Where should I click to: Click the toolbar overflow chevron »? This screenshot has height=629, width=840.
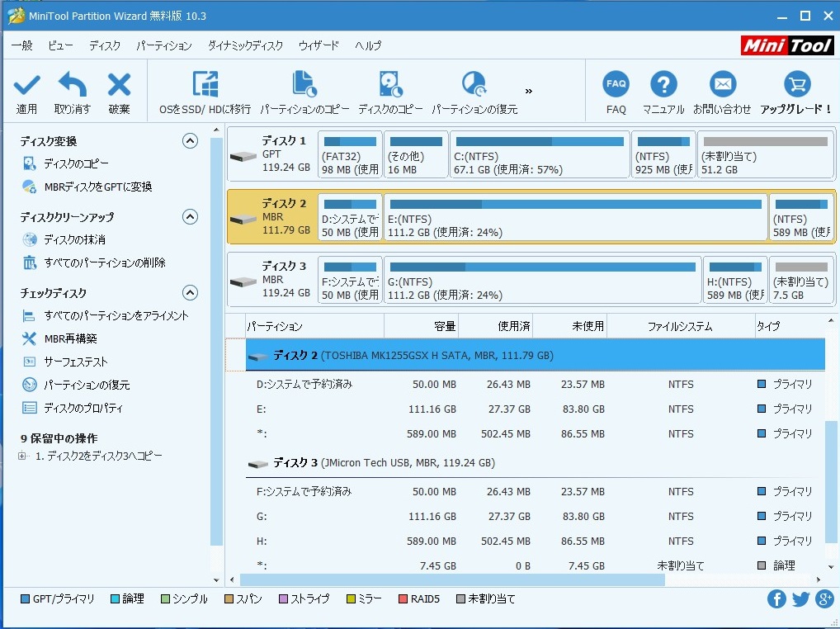tap(529, 91)
